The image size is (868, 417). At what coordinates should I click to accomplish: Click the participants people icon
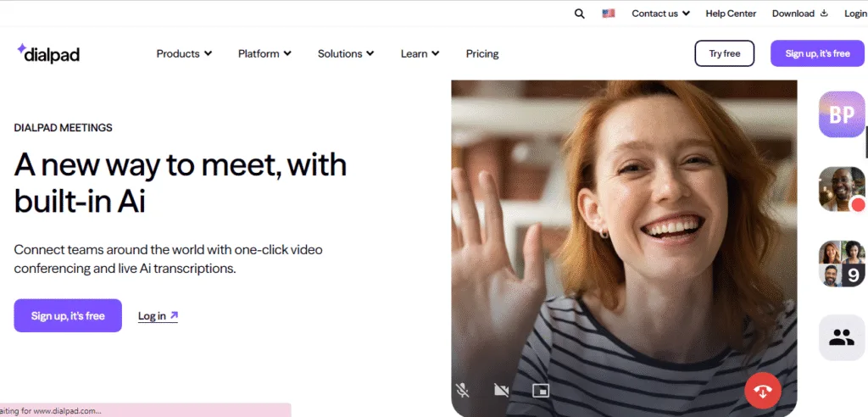click(x=842, y=337)
